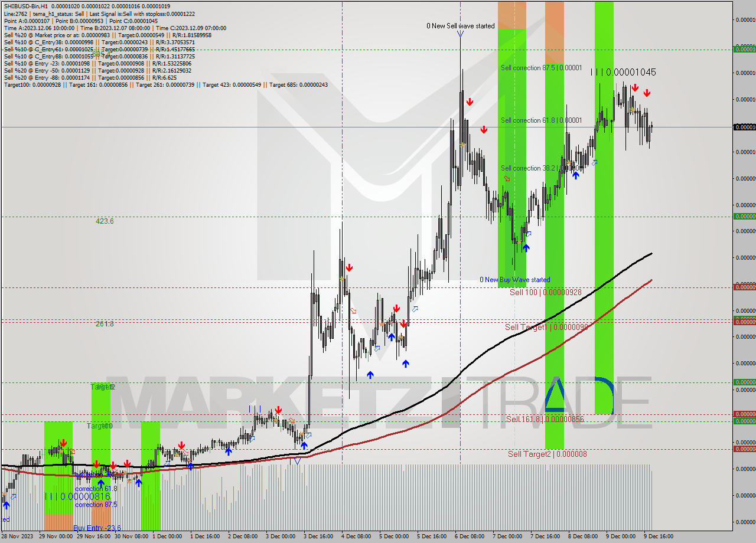Screen dimensions: 756x543
Task: Click '29 Nov 16:00' on the time axis
Action: coord(93,537)
